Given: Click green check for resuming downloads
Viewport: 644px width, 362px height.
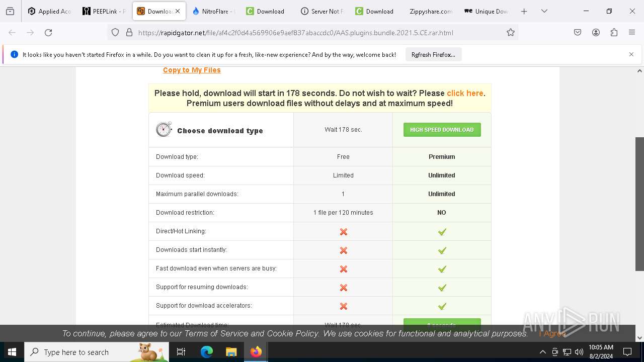Looking at the screenshot, I should point(442,288).
